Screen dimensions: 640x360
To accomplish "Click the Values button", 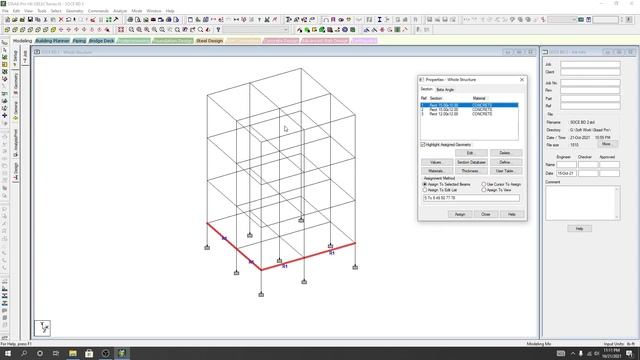I will [436, 162].
